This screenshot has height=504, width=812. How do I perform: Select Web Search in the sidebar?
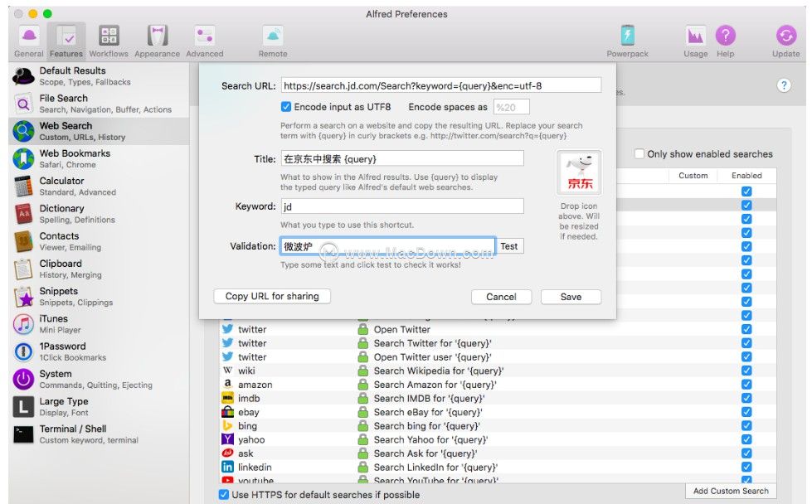coord(99,131)
